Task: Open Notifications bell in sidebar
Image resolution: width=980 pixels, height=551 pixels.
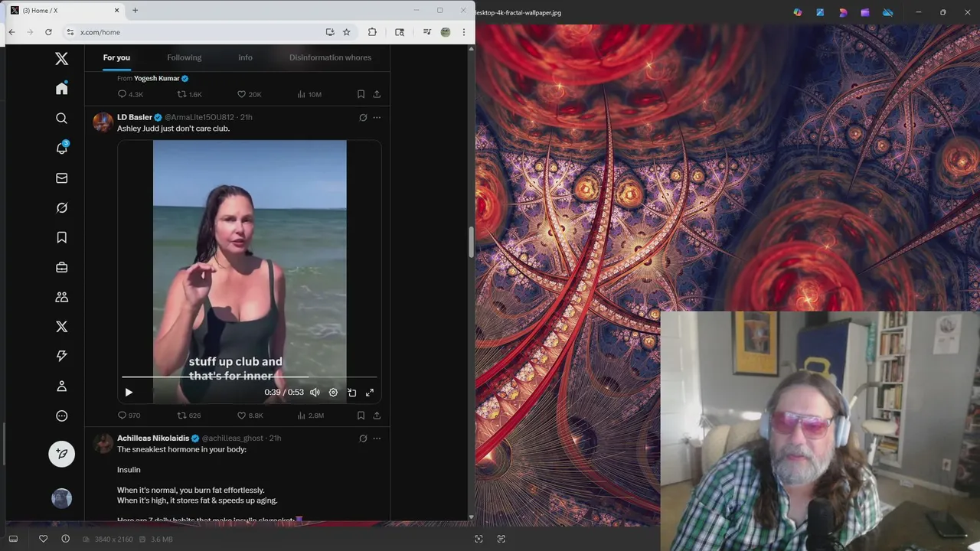Action: pyautogui.click(x=62, y=148)
